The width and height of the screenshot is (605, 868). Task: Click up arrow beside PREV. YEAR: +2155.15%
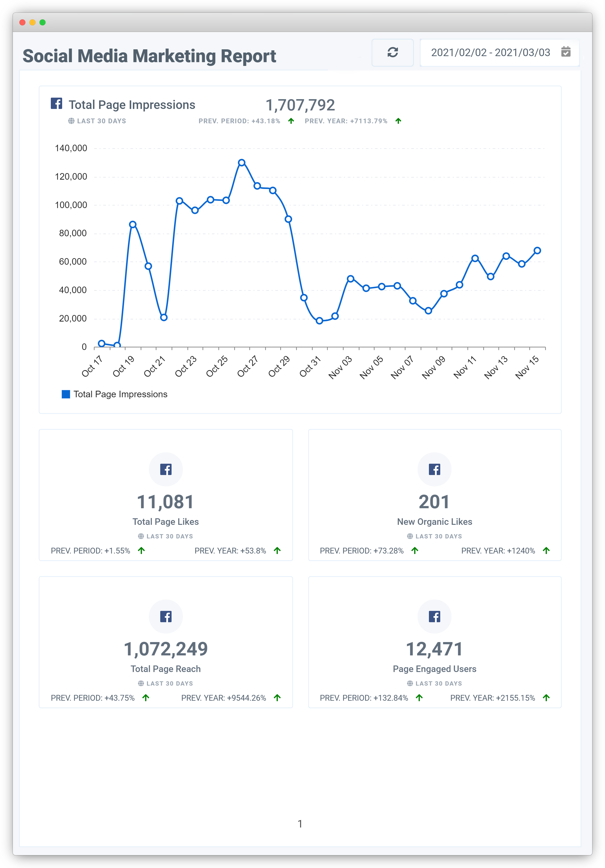[x=546, y=697]
